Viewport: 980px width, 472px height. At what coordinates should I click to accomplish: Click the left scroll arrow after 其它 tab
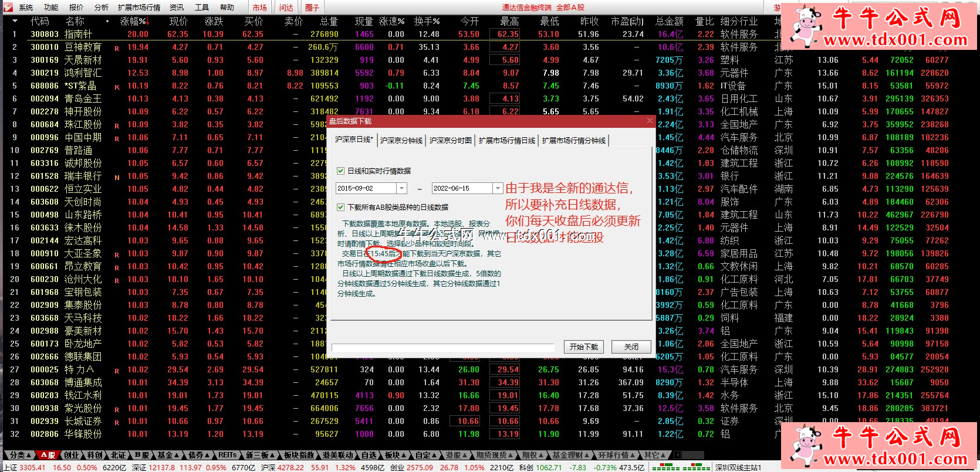(677, 455)
